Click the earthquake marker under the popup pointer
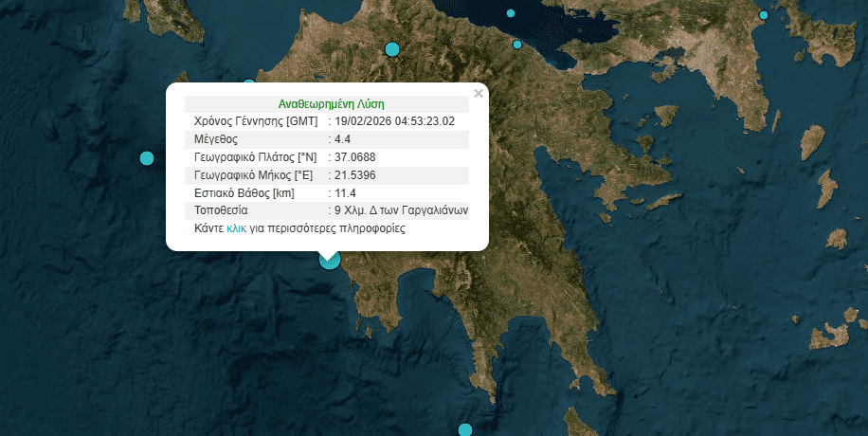The height and width of the screenshot is (436, 868). (329, 260)
